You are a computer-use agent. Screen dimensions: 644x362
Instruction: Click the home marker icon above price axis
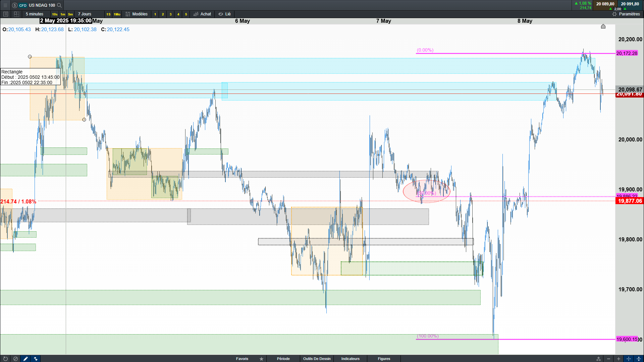pyautogui.click(x=603, y=26)
